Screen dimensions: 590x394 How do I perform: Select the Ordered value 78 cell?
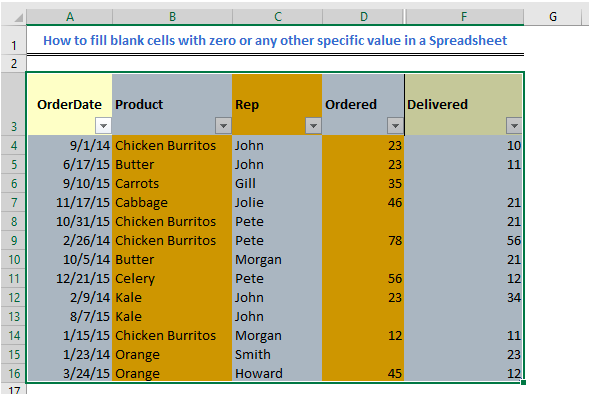[x=363, y=240]
